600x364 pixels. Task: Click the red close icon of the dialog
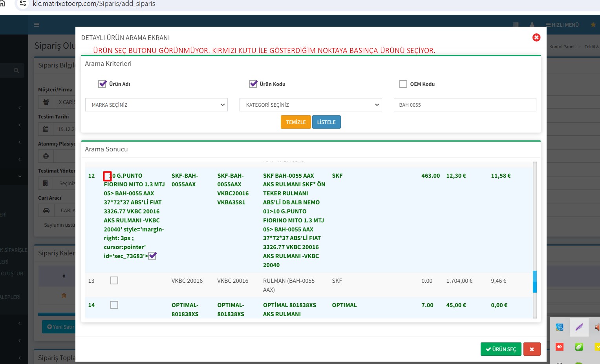(x=536, y=37)
